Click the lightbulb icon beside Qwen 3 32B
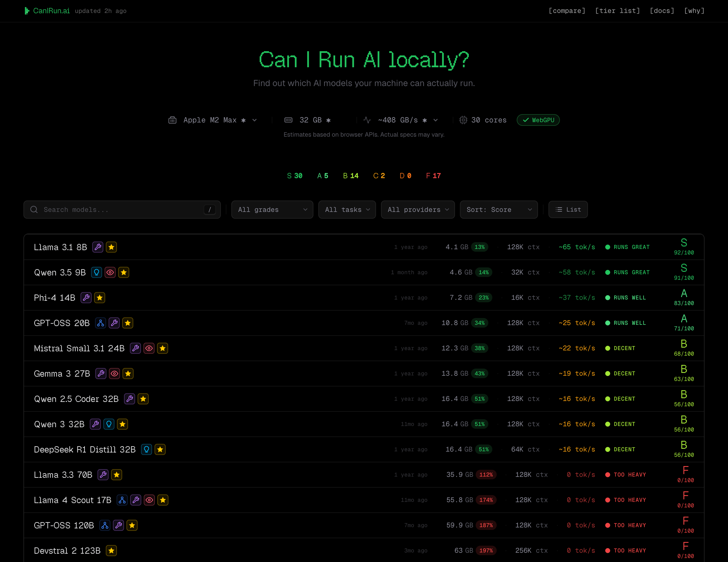The height and width of the screenshot is (562, 728). (x=109, y=424)
